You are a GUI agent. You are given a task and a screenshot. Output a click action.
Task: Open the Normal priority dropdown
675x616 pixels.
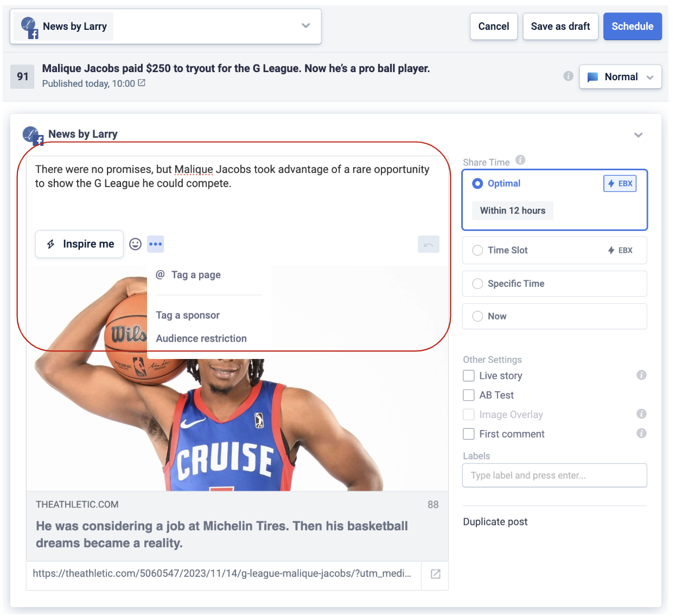point(620,77)
